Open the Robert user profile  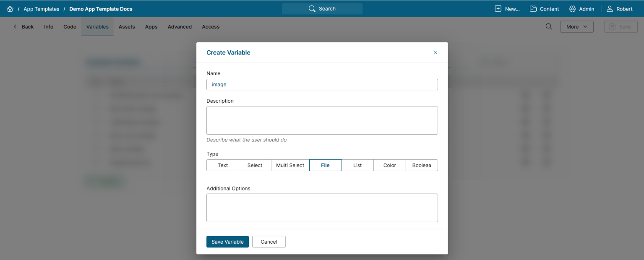point(620,9)
